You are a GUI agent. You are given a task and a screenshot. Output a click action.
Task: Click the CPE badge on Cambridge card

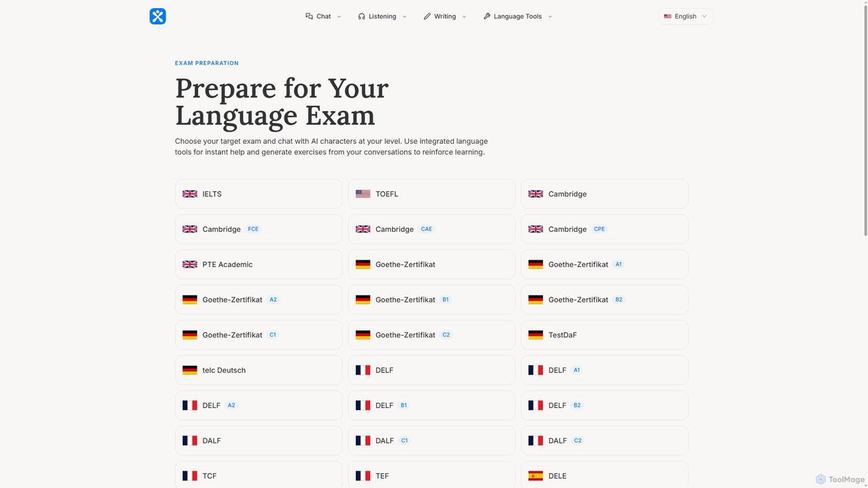(599, 229)
